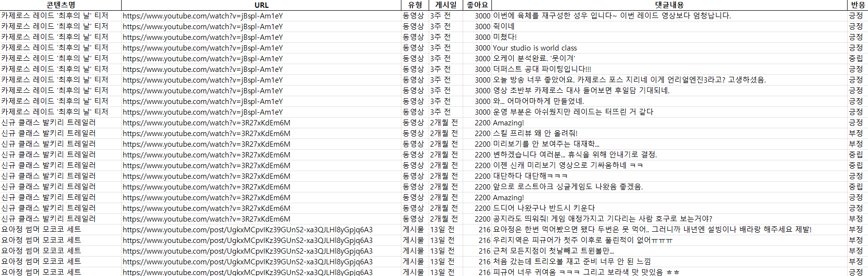Click the 게시일 column header
Image resolution: width=868 pixels, height=276 pixels.
(446, 5)
